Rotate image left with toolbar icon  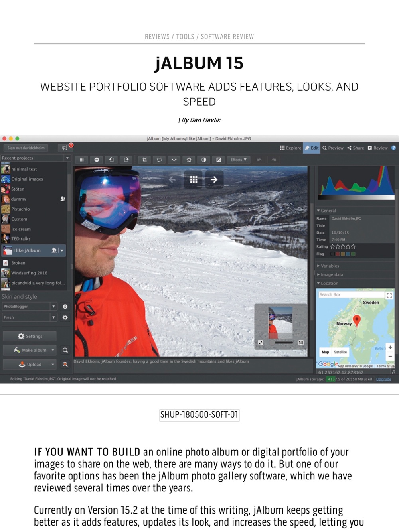111,160
